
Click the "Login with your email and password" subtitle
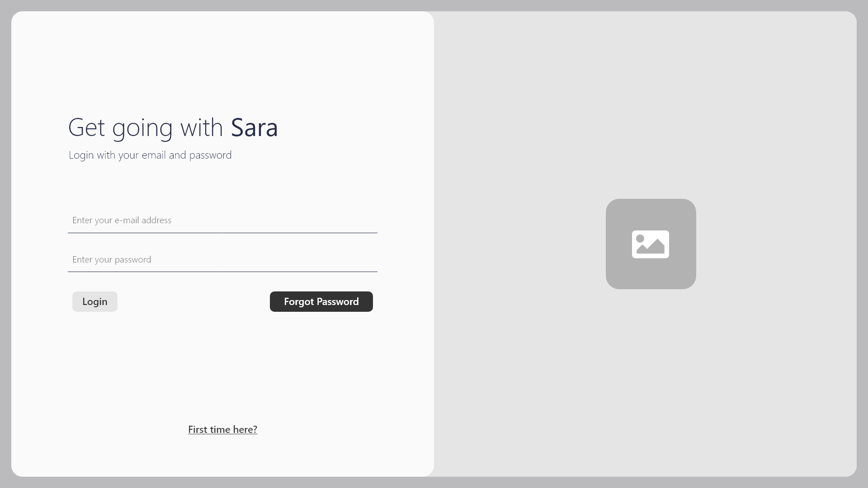[x=150, y=155]
